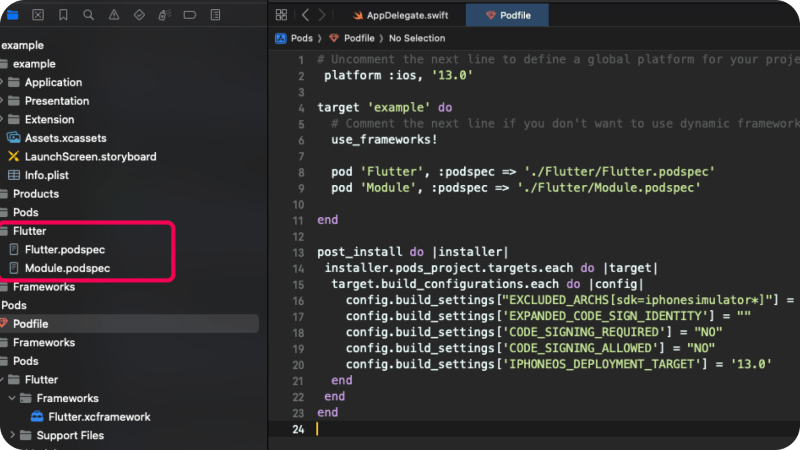The width and height of the screenshot is (800, 450).
Task: Open Module.podspec file
Action: 67,268
